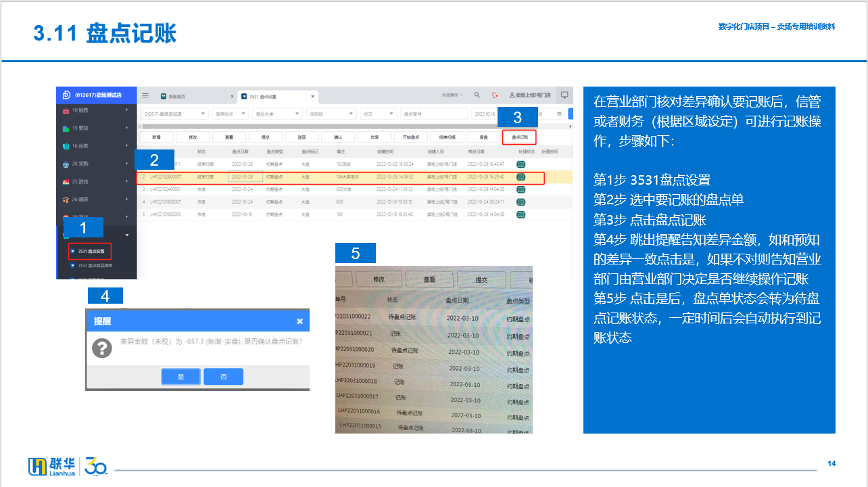The height and width of the screenshot is (487, 868).
Task: Click the red notification icon in top bar
Action: pyautogui.click(x=495, y=95)
